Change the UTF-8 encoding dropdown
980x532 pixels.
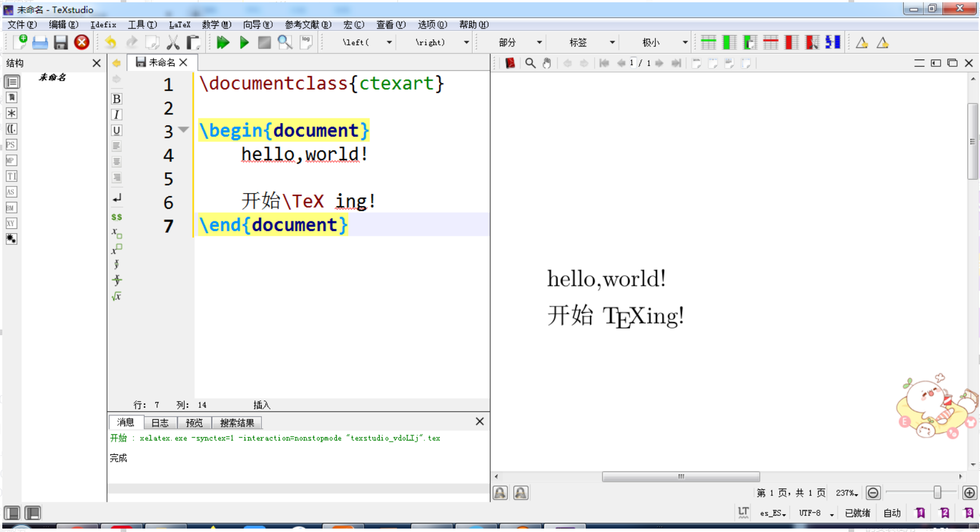816,513
